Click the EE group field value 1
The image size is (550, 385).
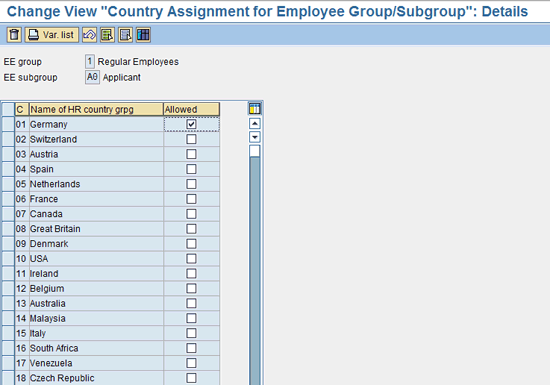point(90,61)
